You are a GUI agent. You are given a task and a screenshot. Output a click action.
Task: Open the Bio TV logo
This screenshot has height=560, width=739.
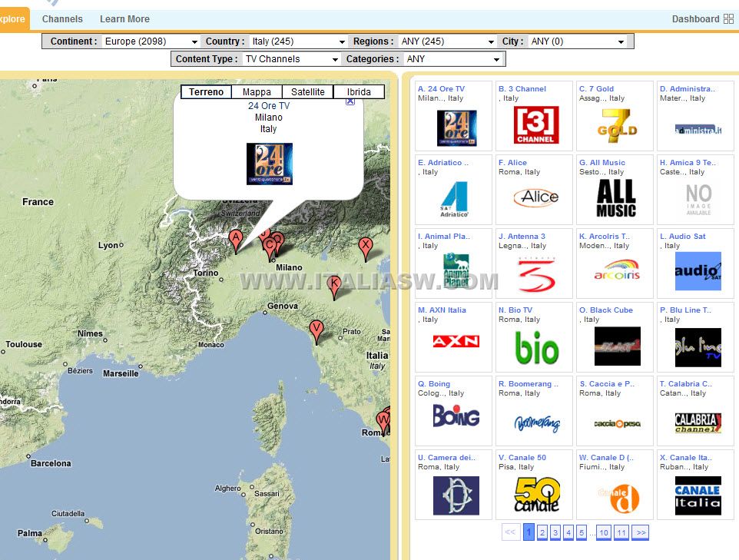(x=536, y=348)
